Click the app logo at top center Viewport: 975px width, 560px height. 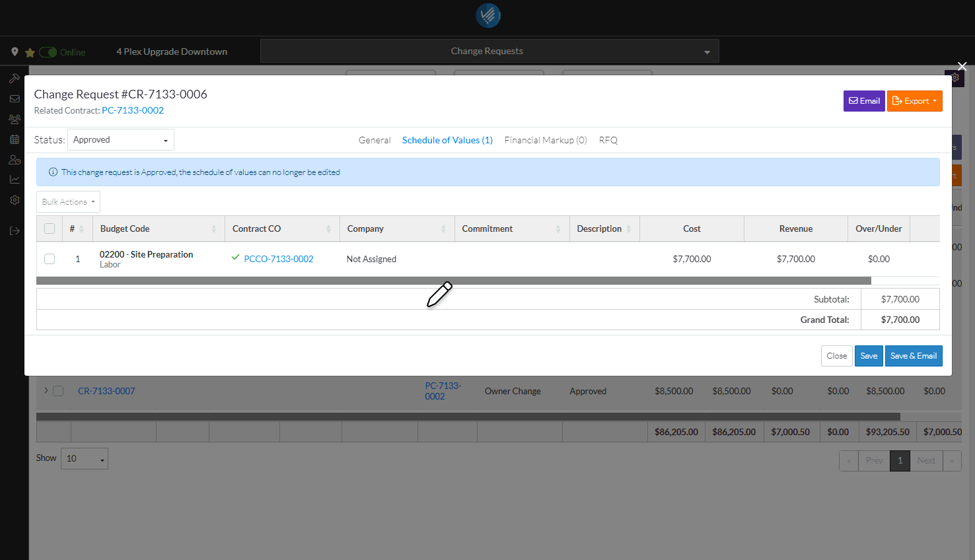tap(488, 15)
